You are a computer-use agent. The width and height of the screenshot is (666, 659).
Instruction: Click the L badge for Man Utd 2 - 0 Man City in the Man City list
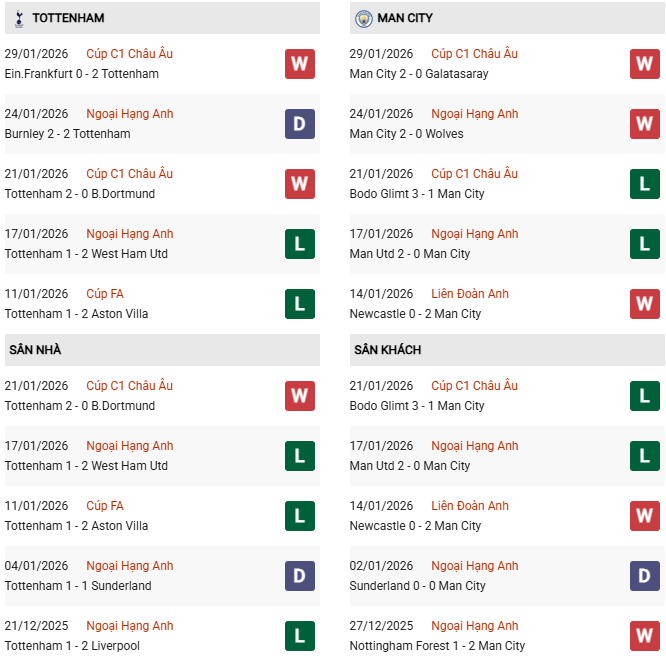pos(644,244)
